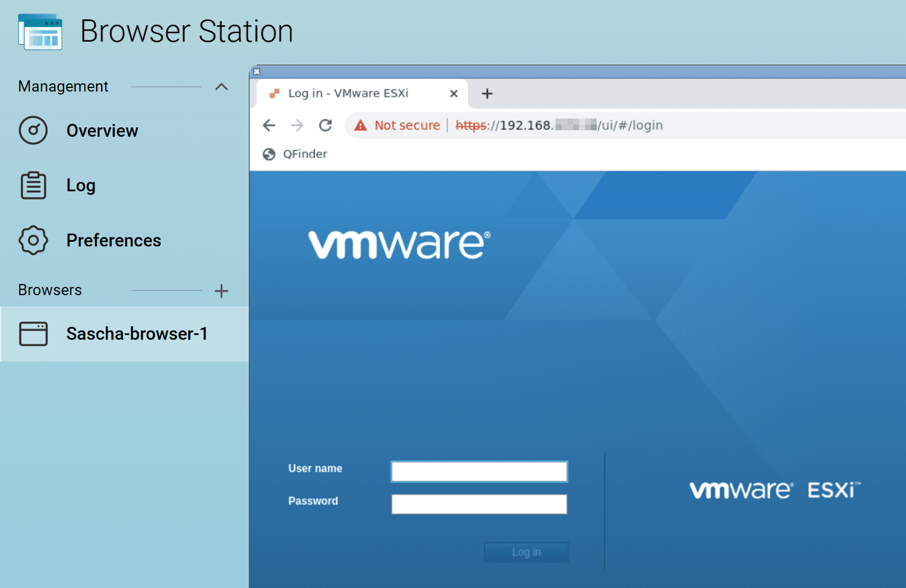Image resolution: width=906 pixels, height=588 pixels.
Task: Click the QFinder globe icon
Action: tap(269, 154)
